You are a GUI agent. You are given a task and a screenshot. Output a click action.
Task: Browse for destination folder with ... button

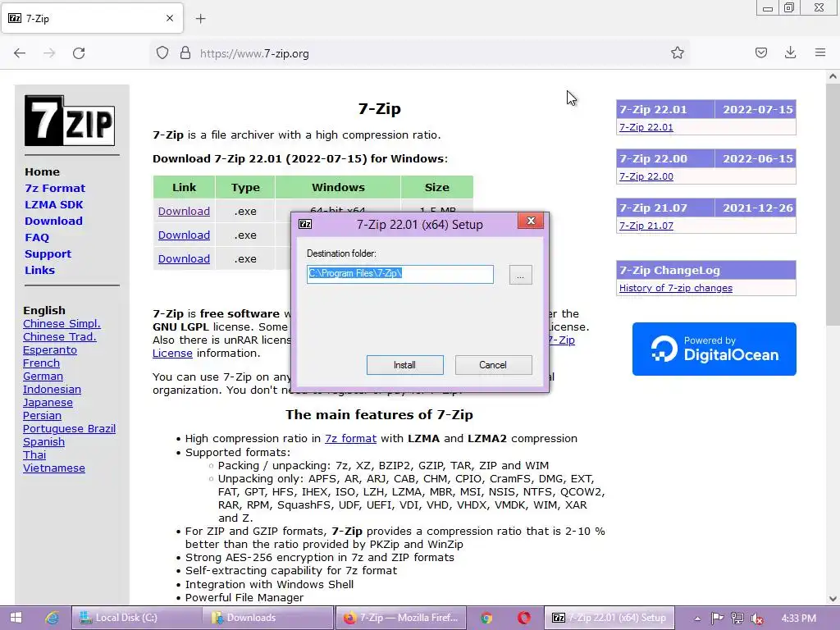tap(520, 275)
